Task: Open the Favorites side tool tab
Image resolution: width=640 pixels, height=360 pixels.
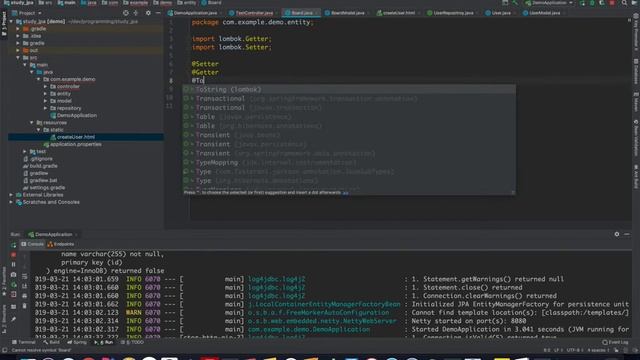Action: coord(4,282)
